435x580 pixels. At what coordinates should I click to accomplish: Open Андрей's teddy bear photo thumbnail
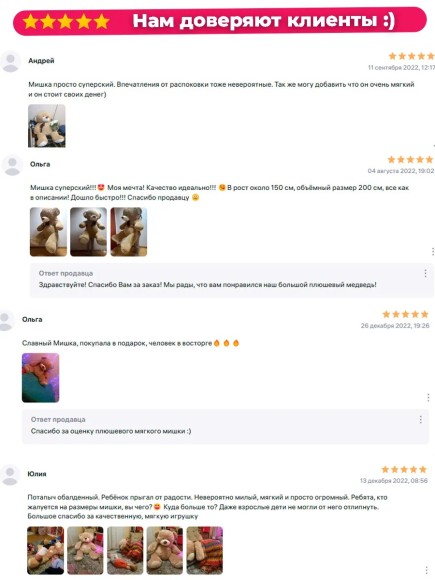(x=47, y=126)
